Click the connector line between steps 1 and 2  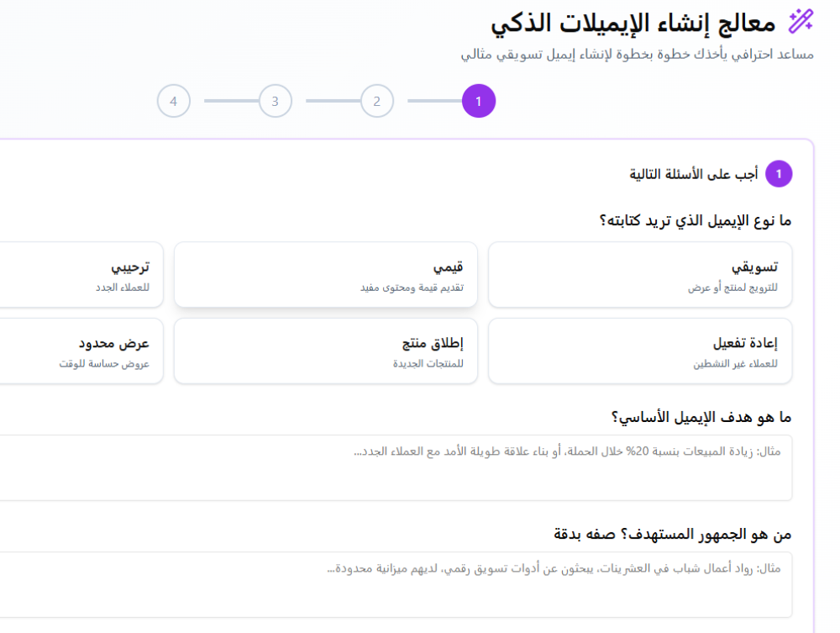tap(434, 102)
